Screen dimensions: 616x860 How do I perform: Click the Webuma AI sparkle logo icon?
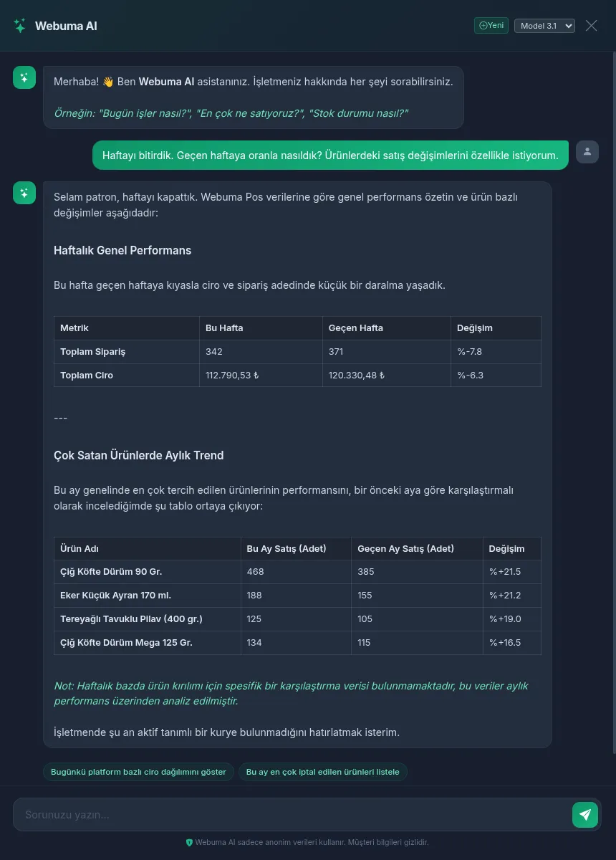(20, 26)
